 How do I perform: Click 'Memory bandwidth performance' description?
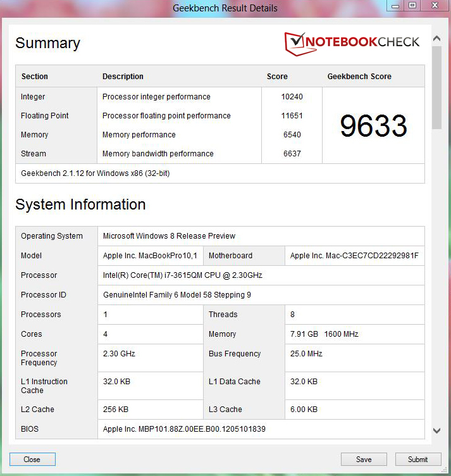pyautogui.click(x=158, y=154)
